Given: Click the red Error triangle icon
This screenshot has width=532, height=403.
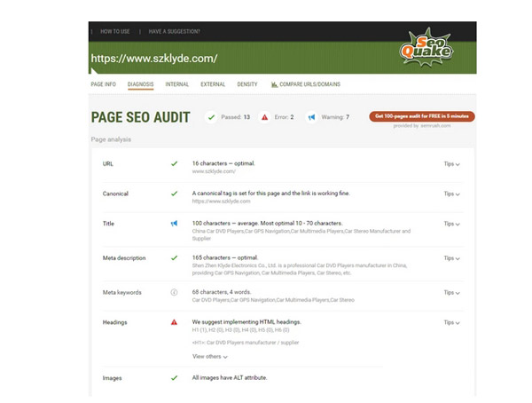Looking at the screenshot, I should (264, 117).
